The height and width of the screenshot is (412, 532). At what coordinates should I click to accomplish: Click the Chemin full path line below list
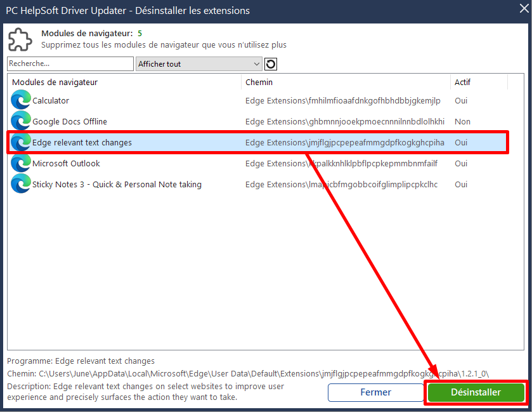point(248,374)
